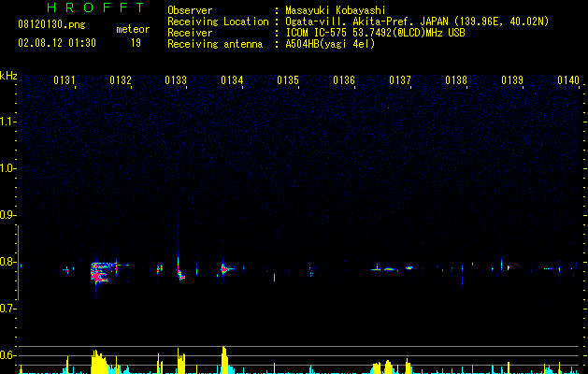Click the A504HB(yagi 4el) antenna text
The height and width of the screenshot is (374, 588).
click(330, 44)
